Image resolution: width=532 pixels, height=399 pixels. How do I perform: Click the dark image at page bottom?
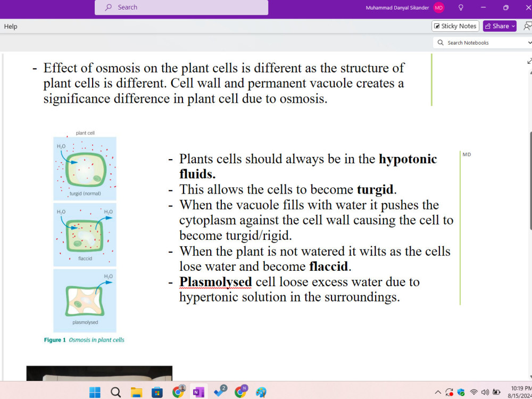(99, 373)
